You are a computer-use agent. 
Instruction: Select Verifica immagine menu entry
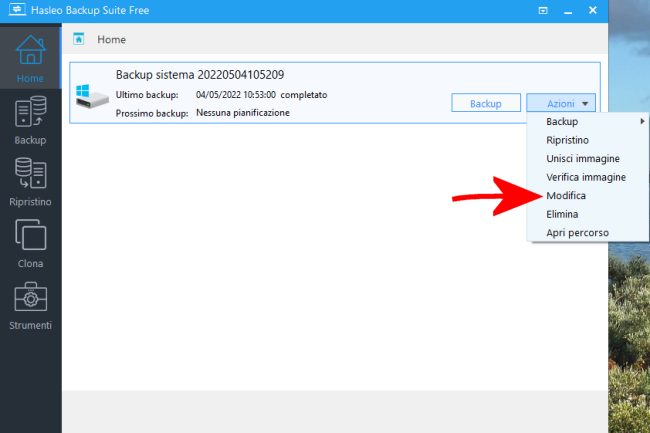tap(587, 177)
